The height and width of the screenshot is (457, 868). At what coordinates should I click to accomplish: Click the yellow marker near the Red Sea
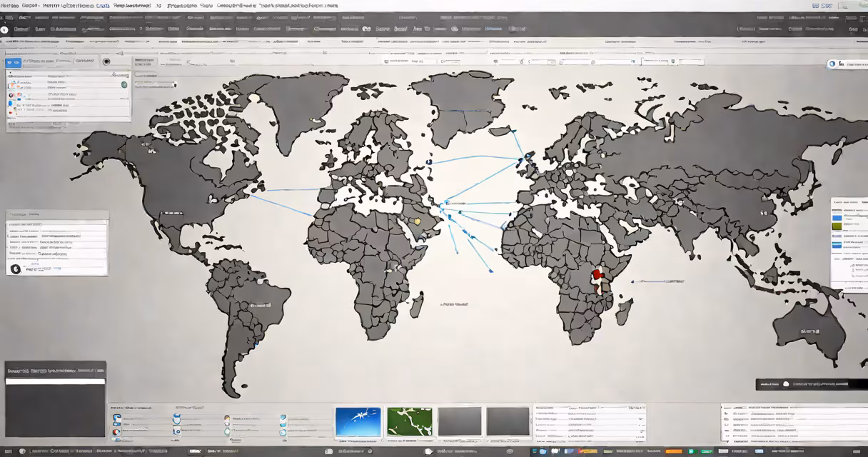(418, 221)
